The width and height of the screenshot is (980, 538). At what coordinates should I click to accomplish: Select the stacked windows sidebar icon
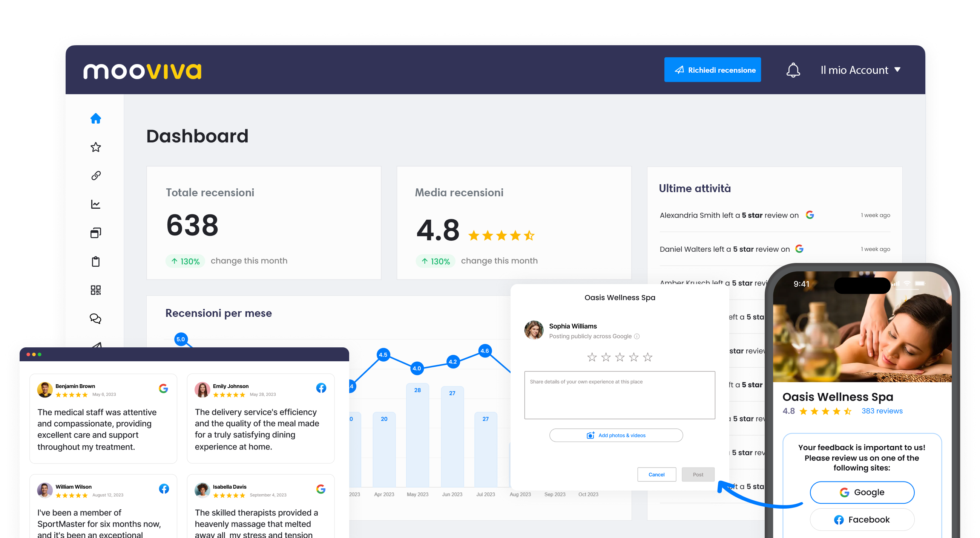pos(95,233)
